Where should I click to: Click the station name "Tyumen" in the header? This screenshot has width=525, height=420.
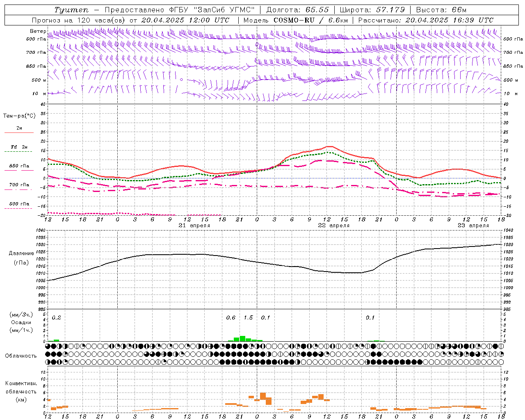click(x=71, y=10)
